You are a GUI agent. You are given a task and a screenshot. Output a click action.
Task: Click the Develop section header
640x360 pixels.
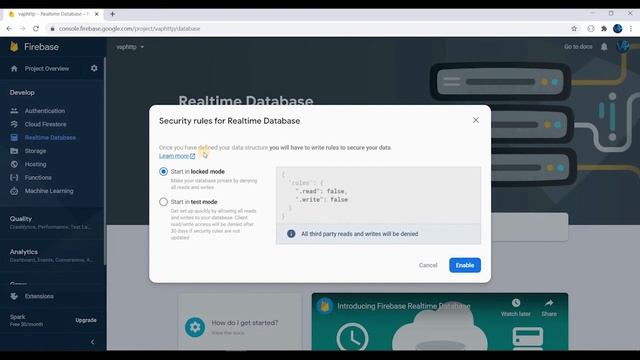pyautogui.click(x=22, y=93)
